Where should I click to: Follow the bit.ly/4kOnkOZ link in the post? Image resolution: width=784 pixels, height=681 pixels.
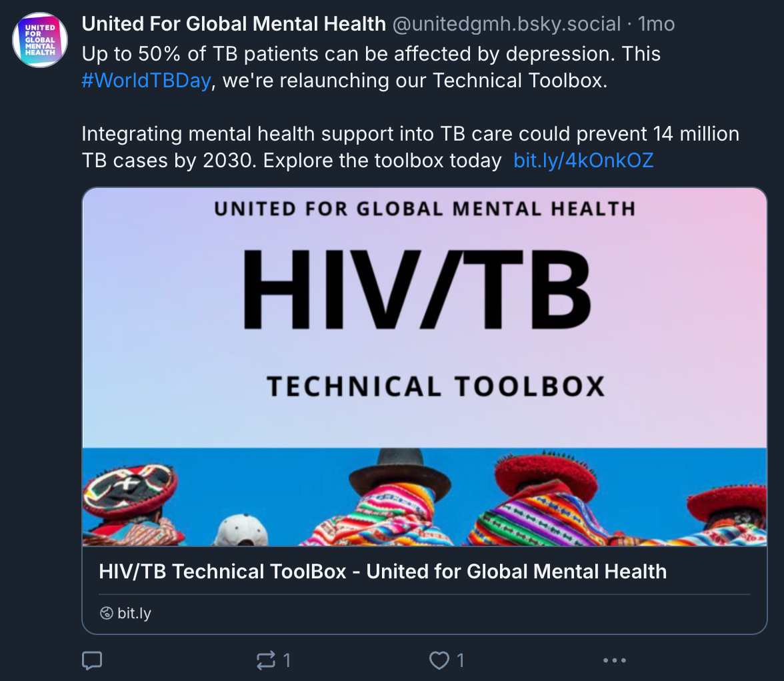click(583, 161)
